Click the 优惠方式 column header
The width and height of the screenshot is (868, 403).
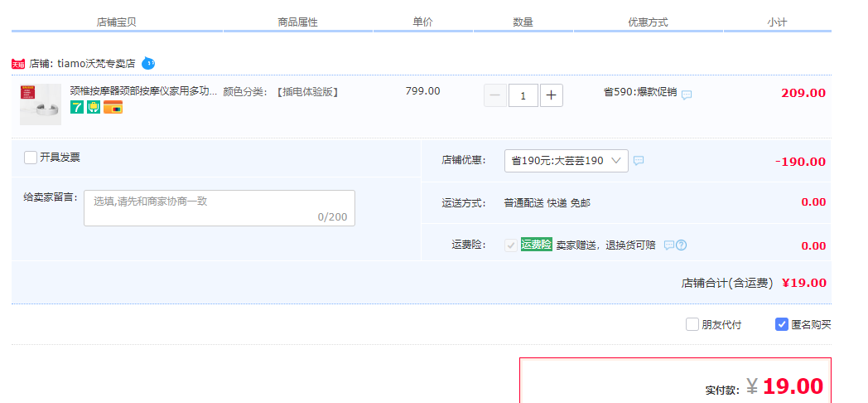[649, 22]
